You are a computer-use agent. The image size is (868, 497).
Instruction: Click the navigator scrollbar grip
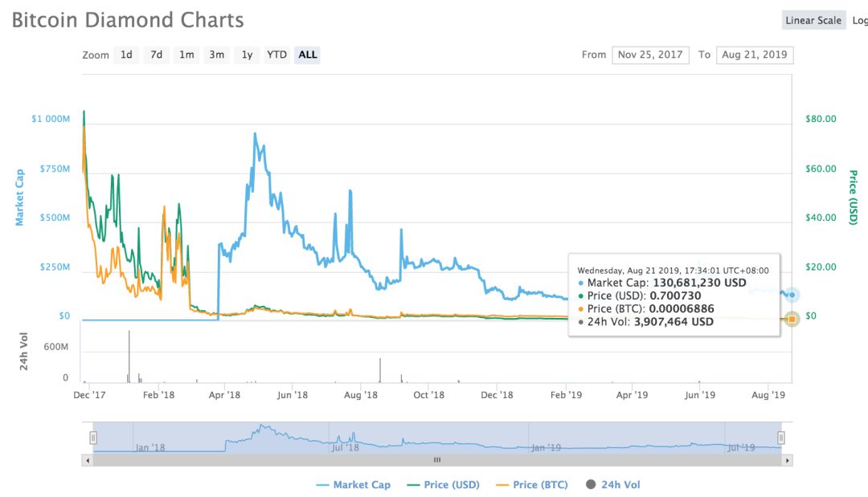tap(437, 460)
